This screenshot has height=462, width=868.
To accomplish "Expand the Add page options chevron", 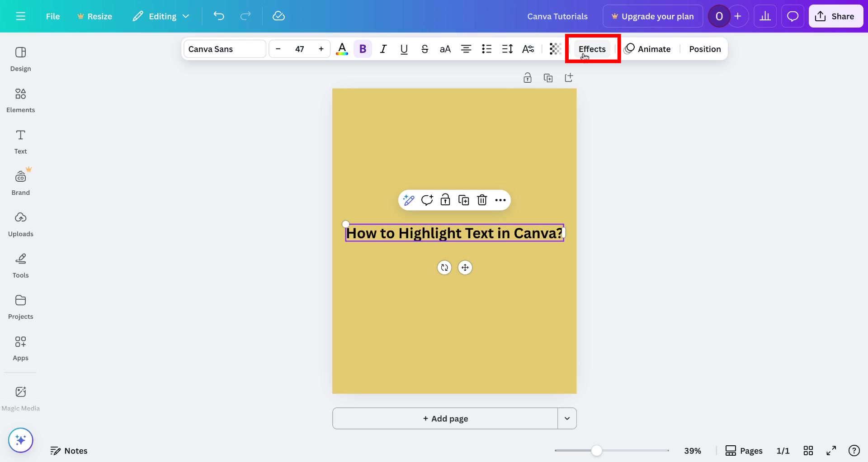I will [x=567, y=419].
